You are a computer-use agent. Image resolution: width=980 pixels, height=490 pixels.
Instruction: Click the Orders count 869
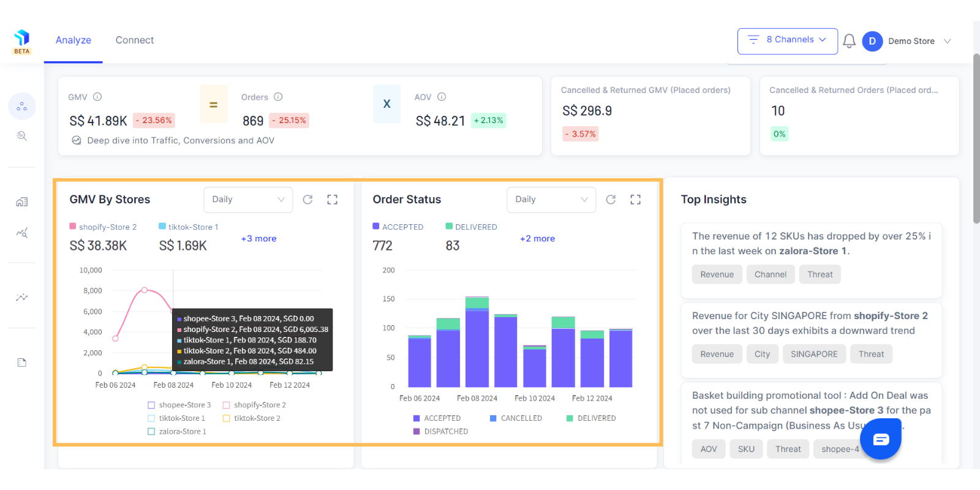(x=253, y=121)
